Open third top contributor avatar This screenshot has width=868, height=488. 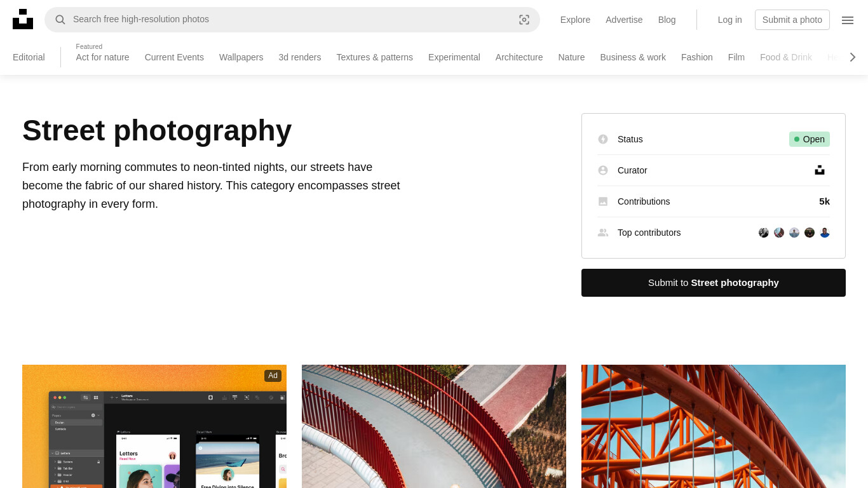794,233
